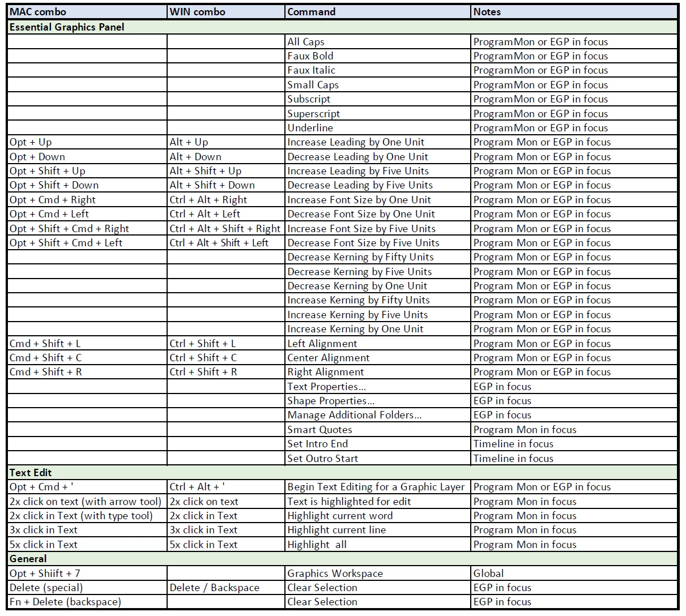Click 'Text is highlighted for edit' cell
Viewport: 686px width, 616px height.
(378, 502)
